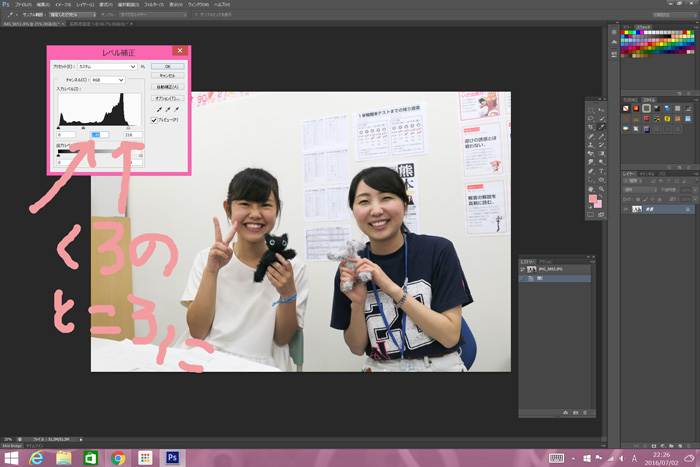The height and width of the screenshot is (467, 700).
Task: Click OK in the Levels dialog
Action: pos(167,66)
